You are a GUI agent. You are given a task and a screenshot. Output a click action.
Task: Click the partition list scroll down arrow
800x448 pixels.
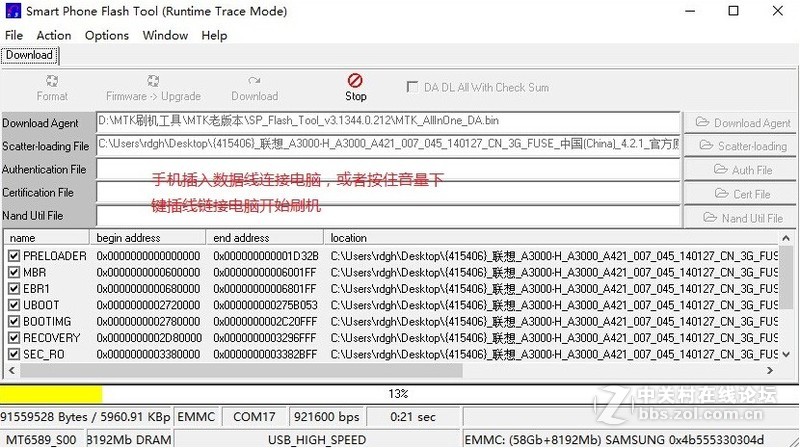click(786, 354)
